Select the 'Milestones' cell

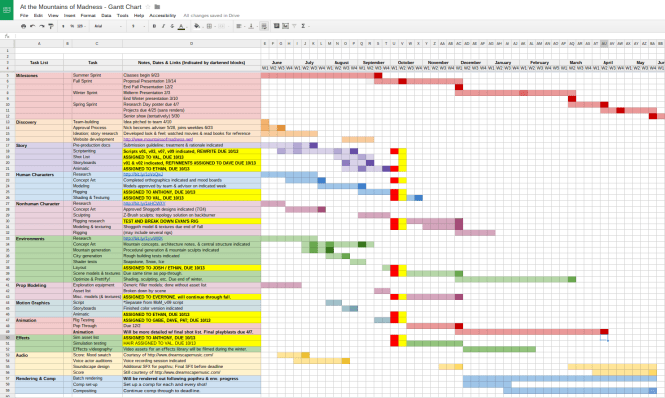[x=39, y=76]
